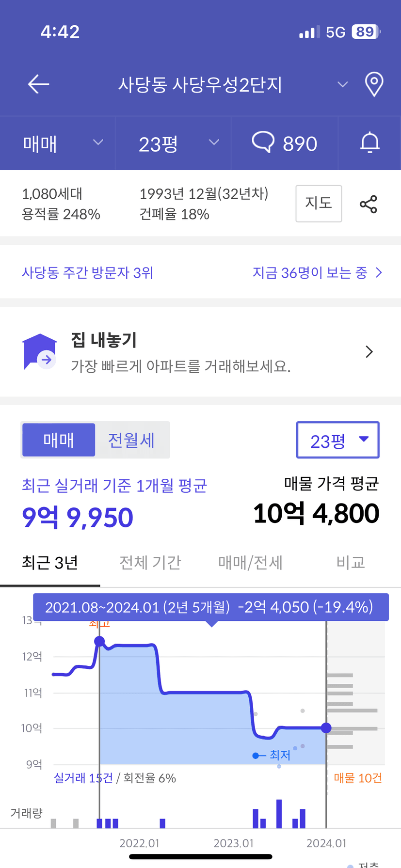This screenshot has width=401, height=868.
Task: Tap the back arrow icon
Action: (38, 84)
